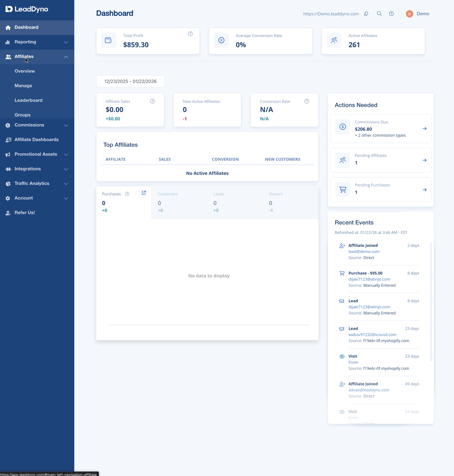454x476 pixels.
Task: Switch to the Visitors chart tab
Action: pos(290,202)
